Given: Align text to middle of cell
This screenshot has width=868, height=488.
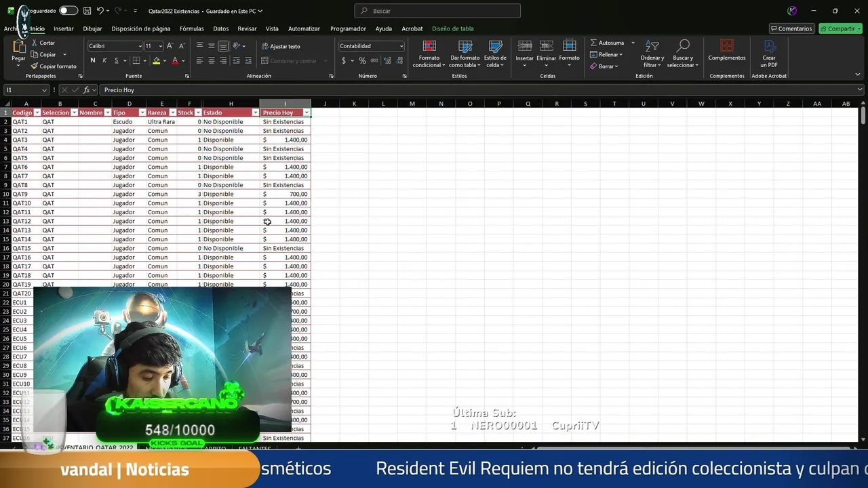Looking at the screenshot, I should click(x=212, y=46).
